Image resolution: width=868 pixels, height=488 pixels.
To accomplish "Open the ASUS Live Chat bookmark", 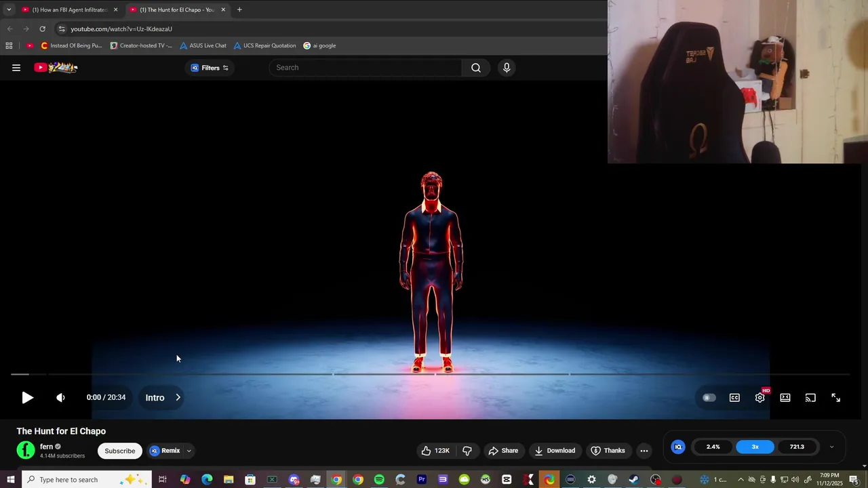I will pos(203,45).
